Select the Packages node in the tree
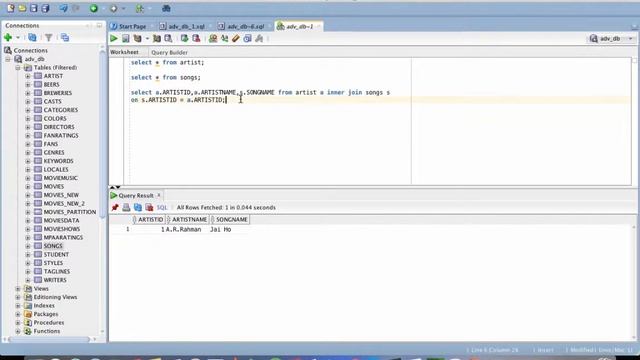 (x=46, y=314)
